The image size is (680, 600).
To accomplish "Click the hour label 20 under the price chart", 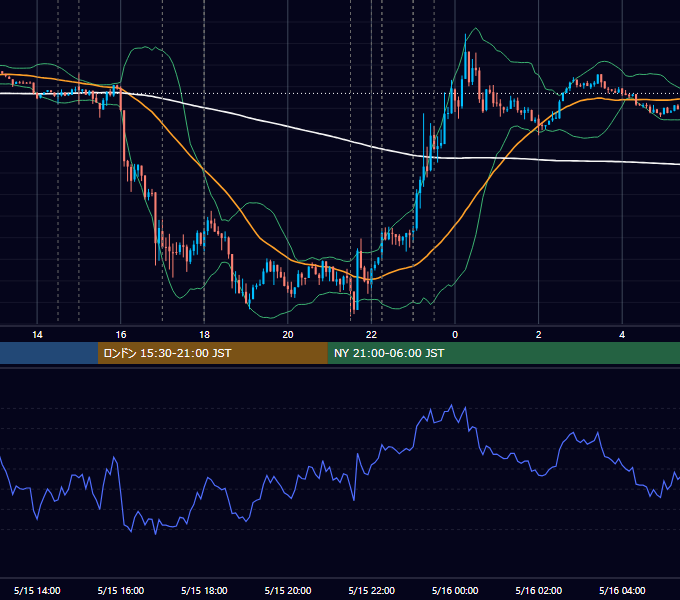I will [x=288, y=335].
